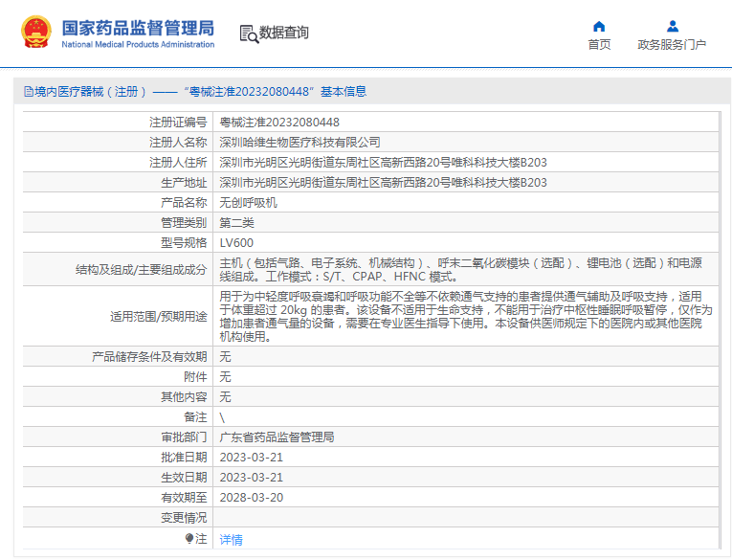The height and width of the screenshot is (560, 732).
Task: Click the home house icon
Action: [x=599, y=26]
